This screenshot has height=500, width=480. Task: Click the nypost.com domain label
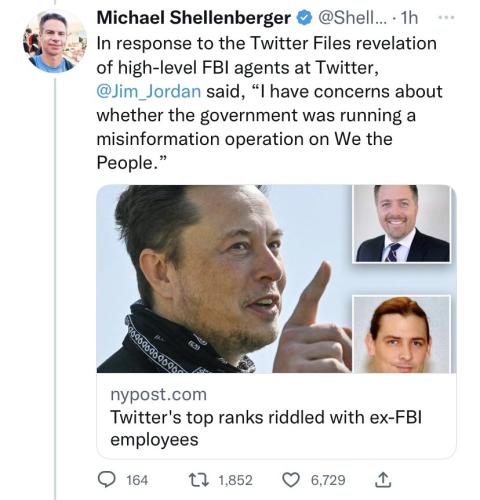(159, 394)
